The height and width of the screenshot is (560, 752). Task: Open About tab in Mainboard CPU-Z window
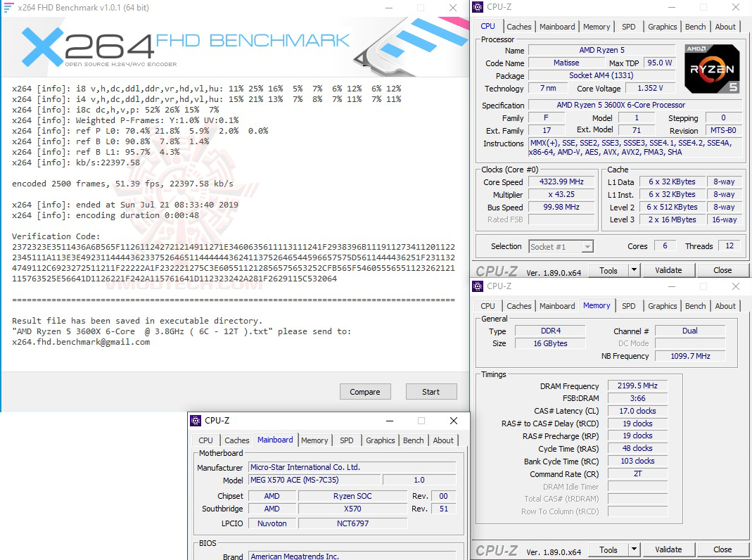coord(443,440)
